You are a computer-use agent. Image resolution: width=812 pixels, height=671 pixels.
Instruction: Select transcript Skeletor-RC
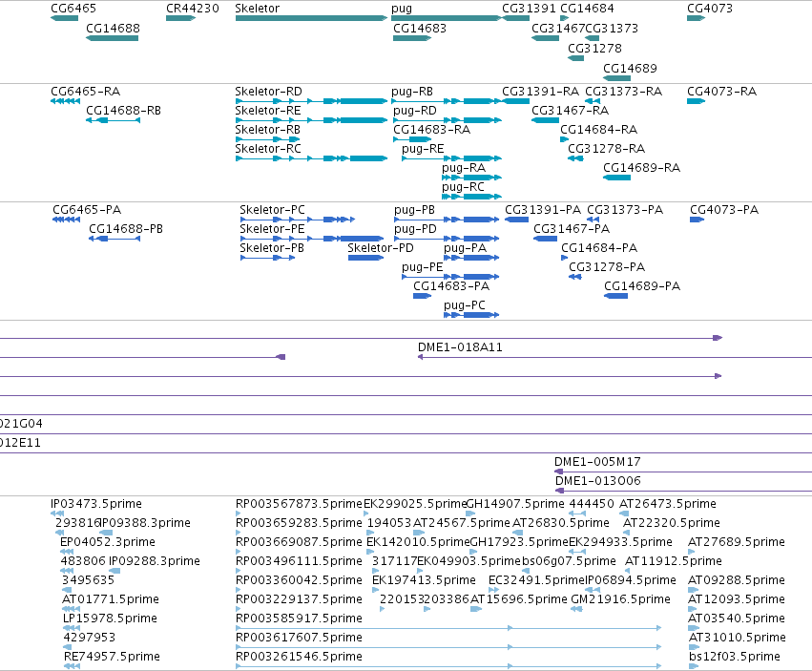point(311,158)
